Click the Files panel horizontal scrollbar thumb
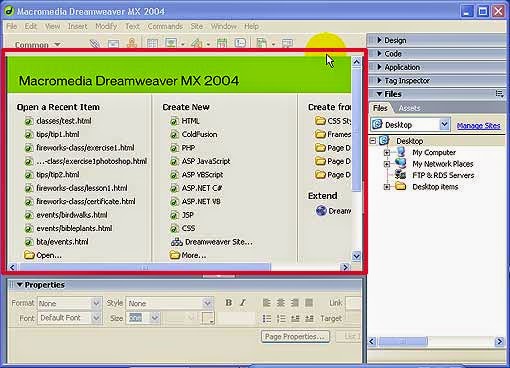Image resolution: width=510 pixels, height=368 pixels. (403, 341)
